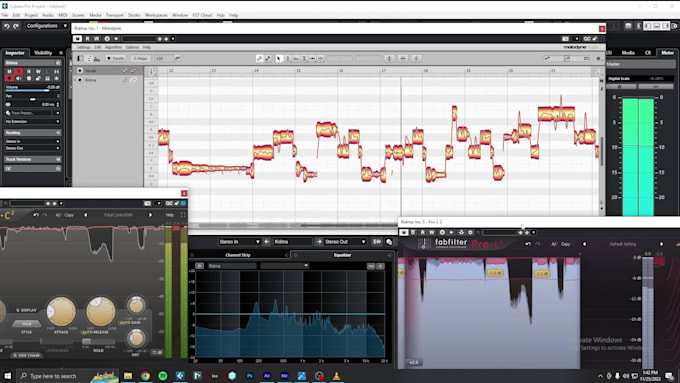Switch to the Meter tab in right zone
Image resolution: width=680 pixels, height=383 pixels.
coord(667,52)
